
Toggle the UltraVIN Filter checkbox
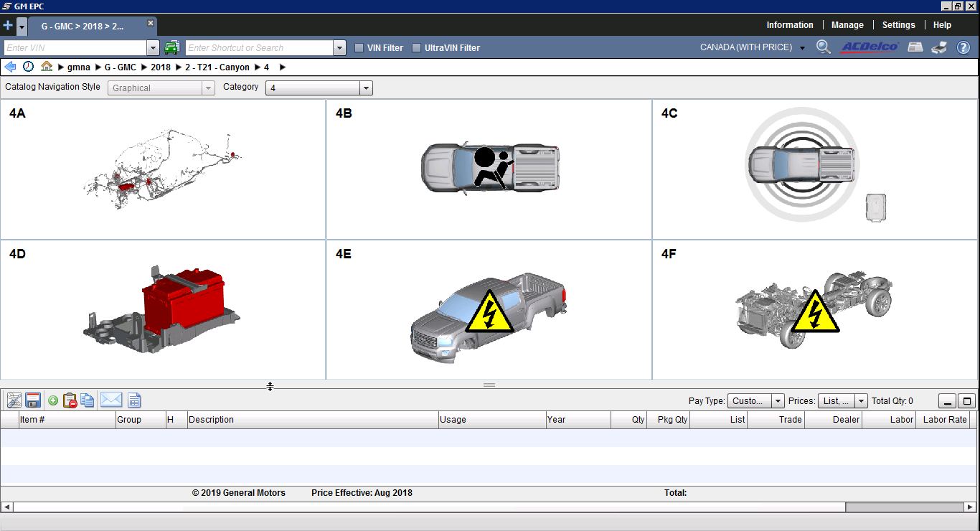click(417, 48)
